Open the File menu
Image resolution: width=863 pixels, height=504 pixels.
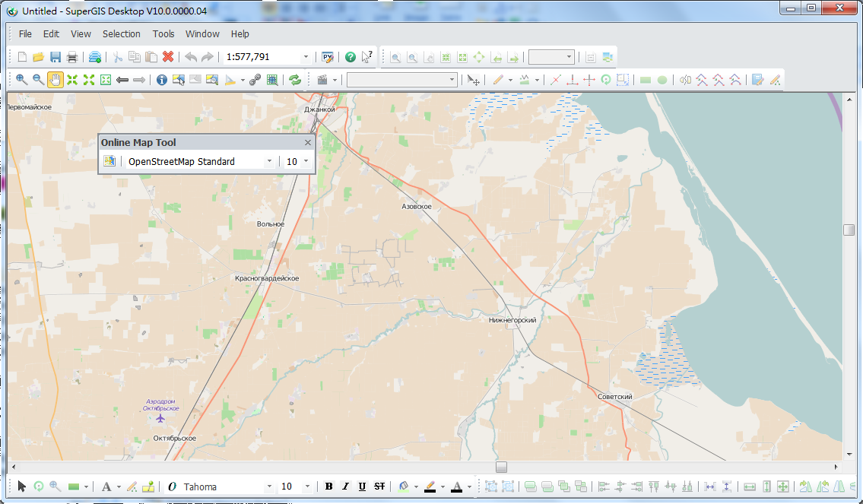[25, 33]
